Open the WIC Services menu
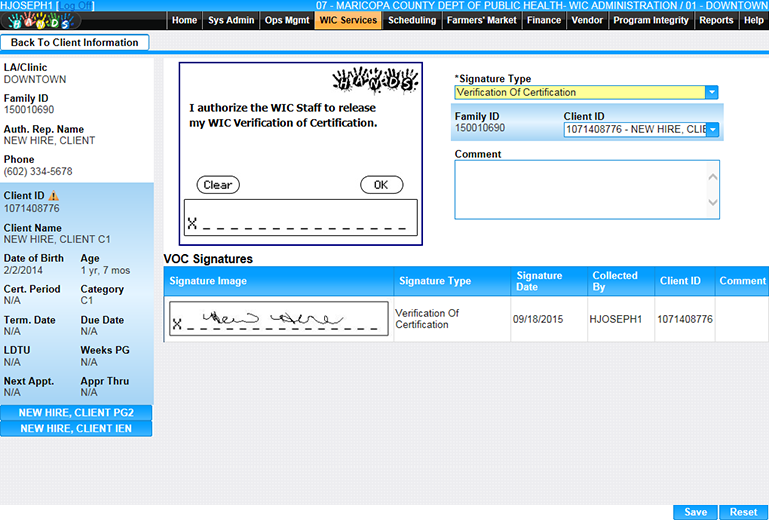 tap(348, 20)
